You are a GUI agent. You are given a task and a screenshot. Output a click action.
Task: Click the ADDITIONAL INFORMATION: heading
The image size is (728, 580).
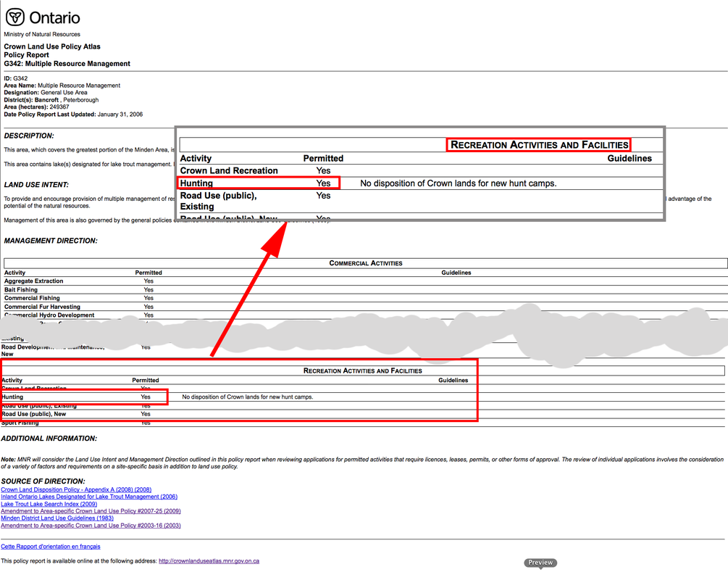pos(49,438)
